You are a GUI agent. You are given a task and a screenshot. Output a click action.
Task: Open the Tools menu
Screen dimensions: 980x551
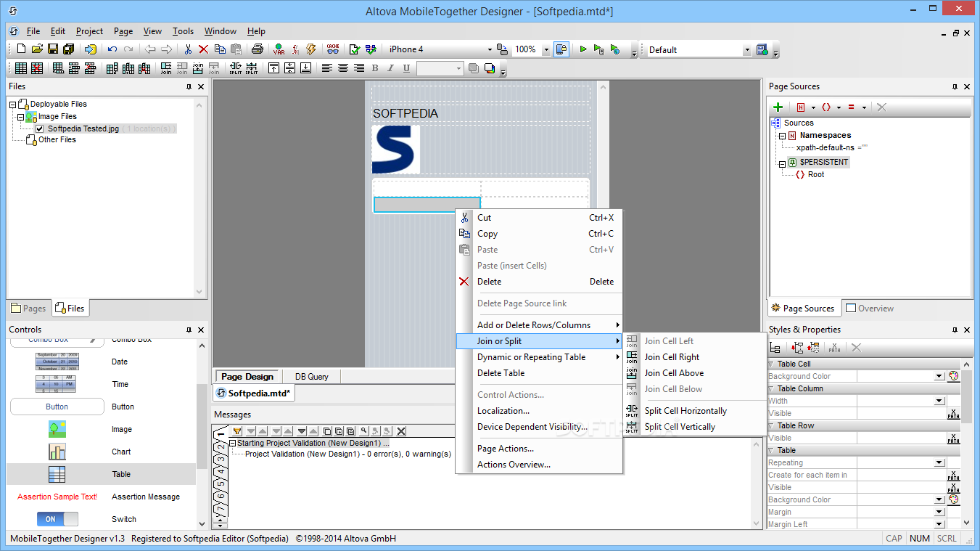point(183,31)
